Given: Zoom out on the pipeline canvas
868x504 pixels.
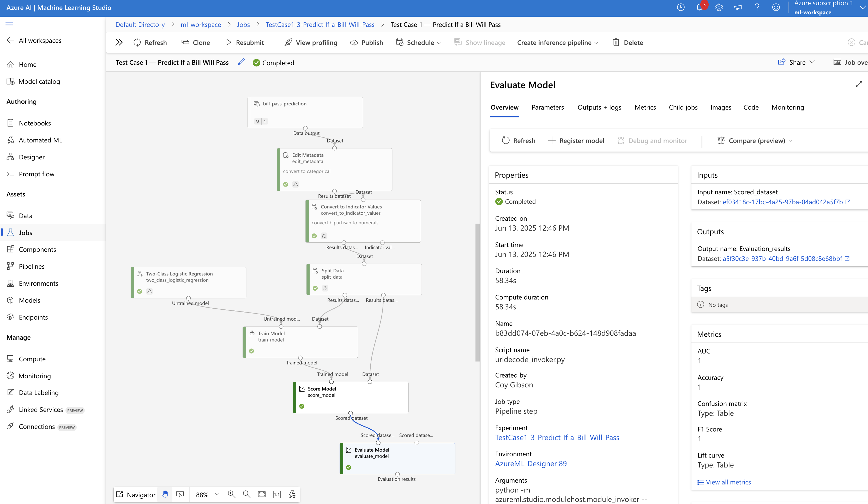Looking at the screenshot, I should (x=247, y=494).
